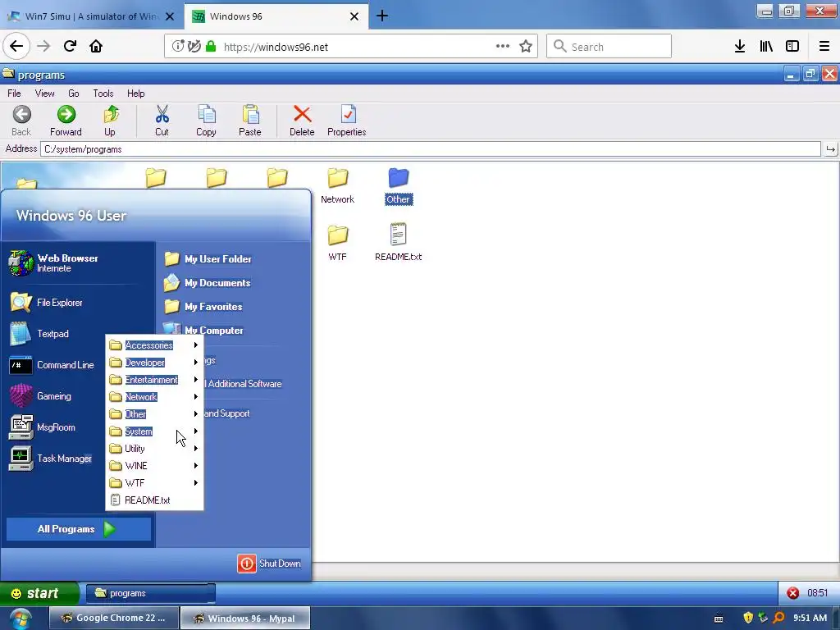
Task: Click the browser Search box
Action: point(609,47)
